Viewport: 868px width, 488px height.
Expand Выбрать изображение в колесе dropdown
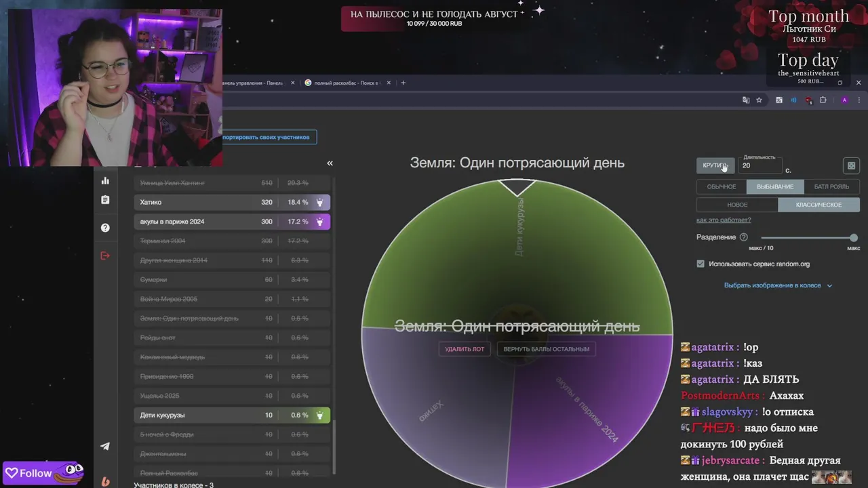pos(778,285)
